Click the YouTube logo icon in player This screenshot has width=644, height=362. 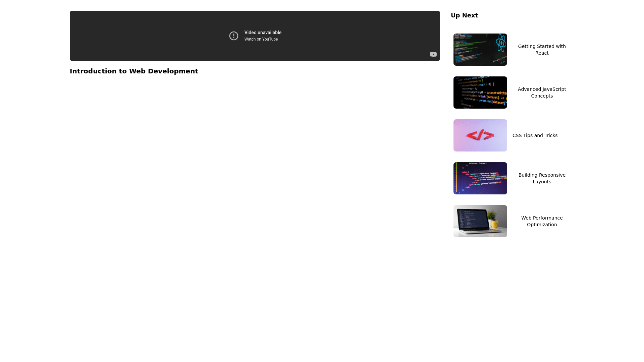pos(433,54)
